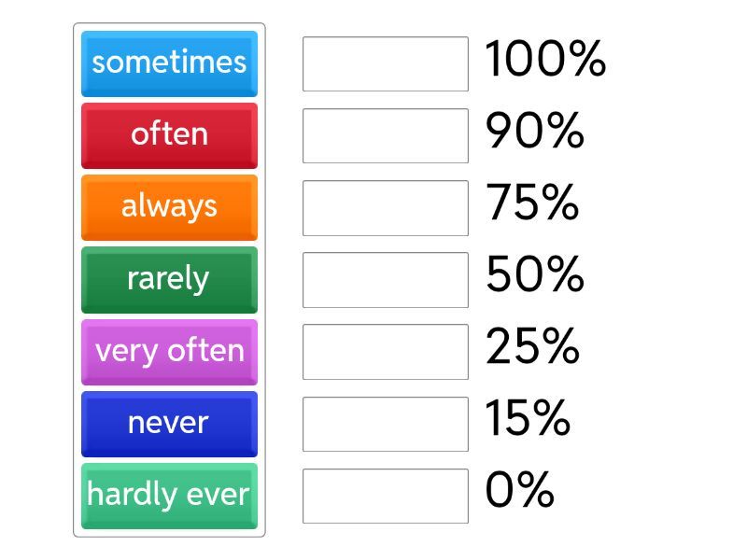Select the green 'rarely' tile
This screenshot has width=747, height=560.
[169, 279]
